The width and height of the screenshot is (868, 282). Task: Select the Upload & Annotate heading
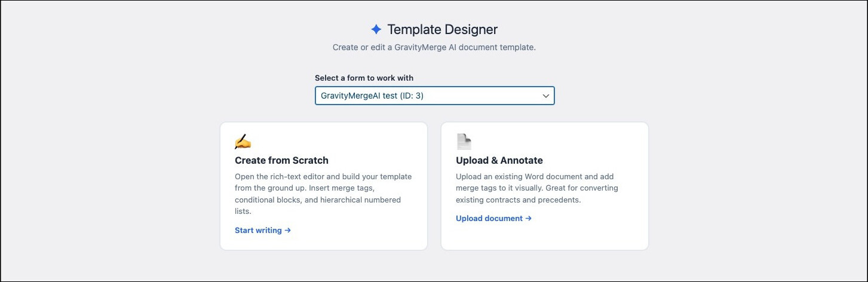pyautogui.click(x=499, y=160)
